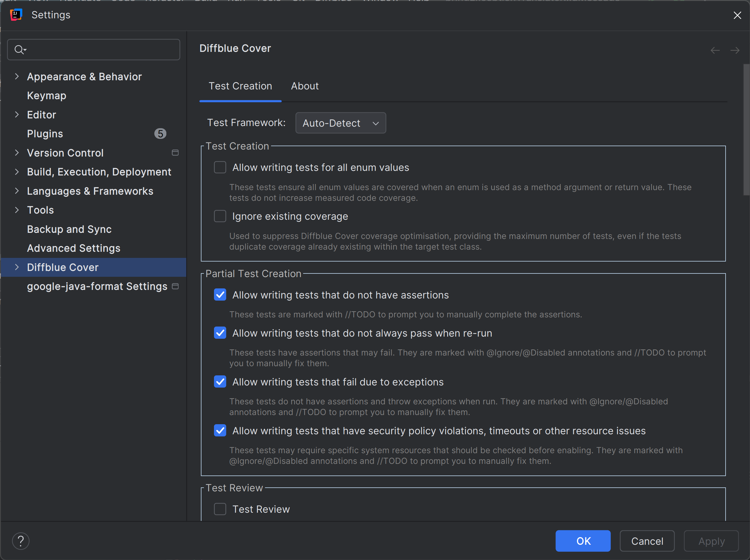Image resolution: width=750 pixels, height=560 pixels.
Task: Click project-level icon beside Version Control
Action: tap(175, 153)
